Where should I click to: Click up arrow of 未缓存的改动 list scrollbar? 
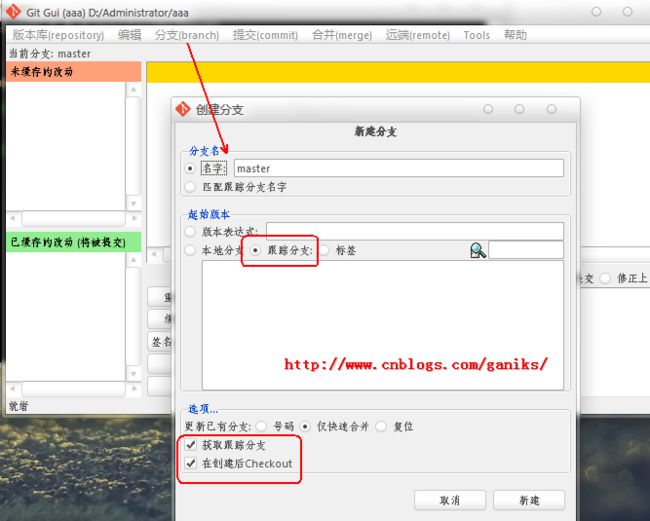click(133, 90)
